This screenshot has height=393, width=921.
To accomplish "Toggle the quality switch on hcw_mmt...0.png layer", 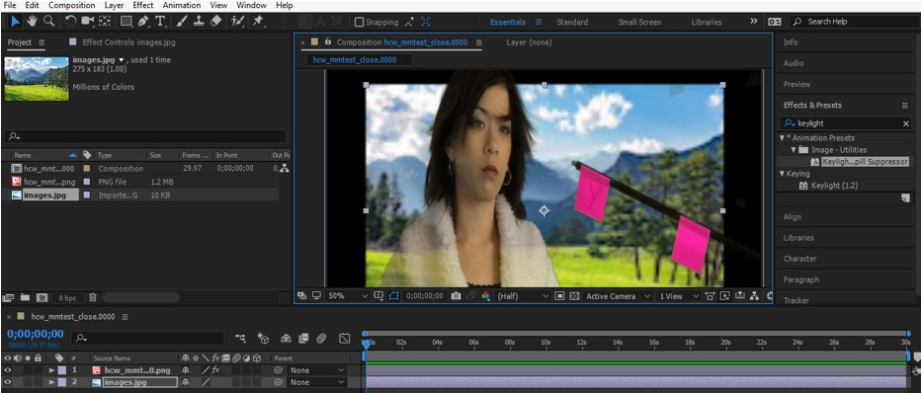I will pos(206,370).
